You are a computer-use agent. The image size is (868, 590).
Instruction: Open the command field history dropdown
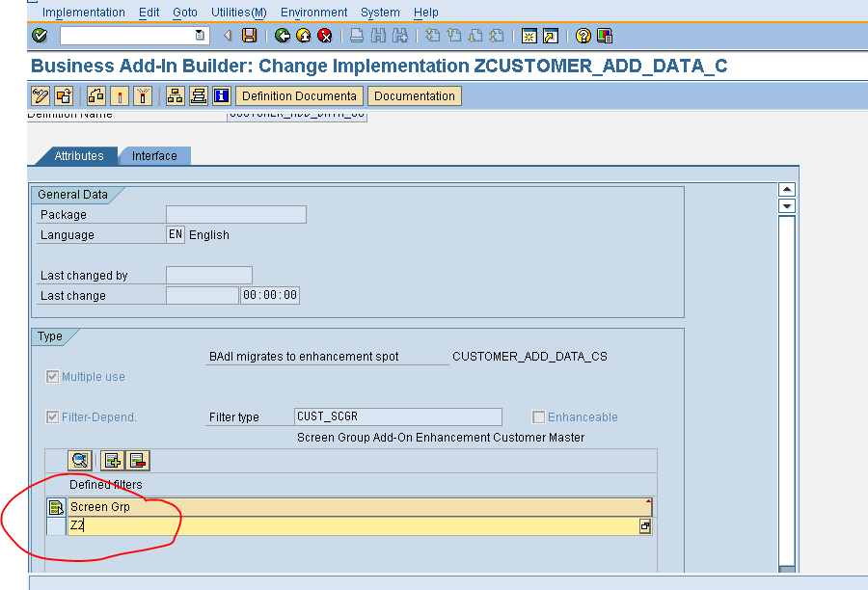point(199,36)
